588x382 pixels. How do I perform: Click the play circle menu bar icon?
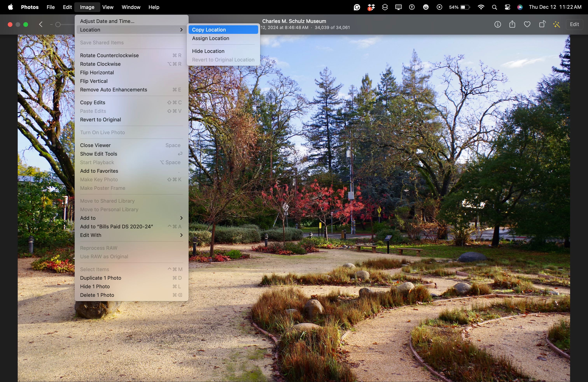coord(439,7)
